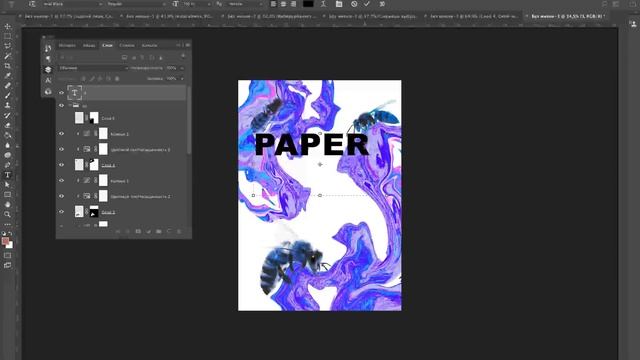Screen dimensions: 640x360
Task: Hide the layer group via eye icon
Action: tap(62, 105)
